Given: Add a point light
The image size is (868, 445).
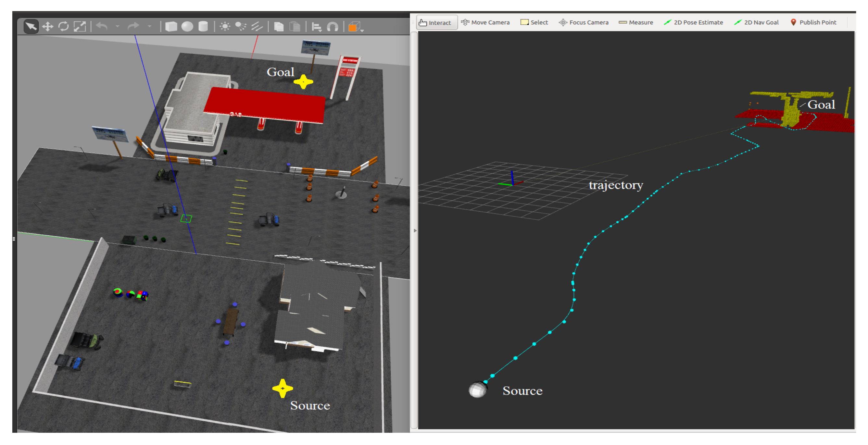Looking at the screenshot, I should coord(225,27).
